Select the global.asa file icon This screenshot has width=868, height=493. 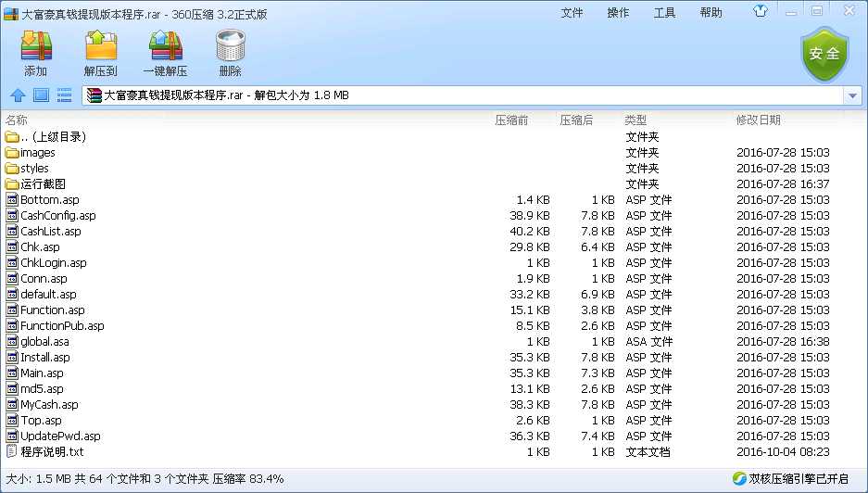(12, 342)
